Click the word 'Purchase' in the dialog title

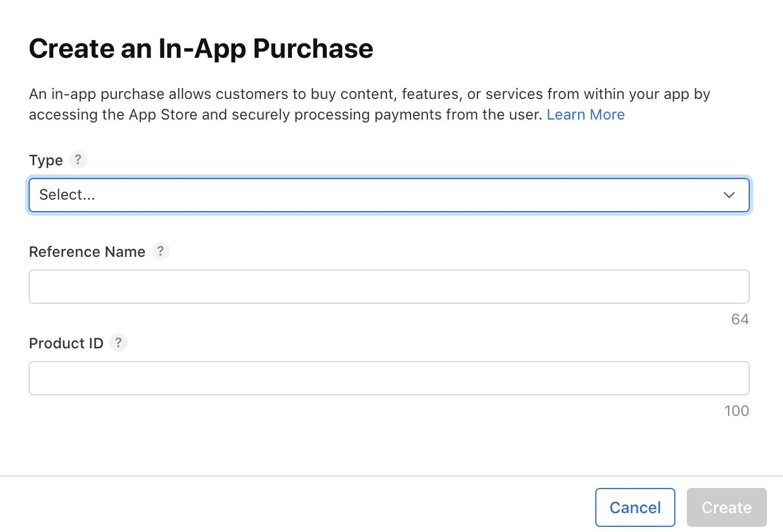[x=313, y=49]
